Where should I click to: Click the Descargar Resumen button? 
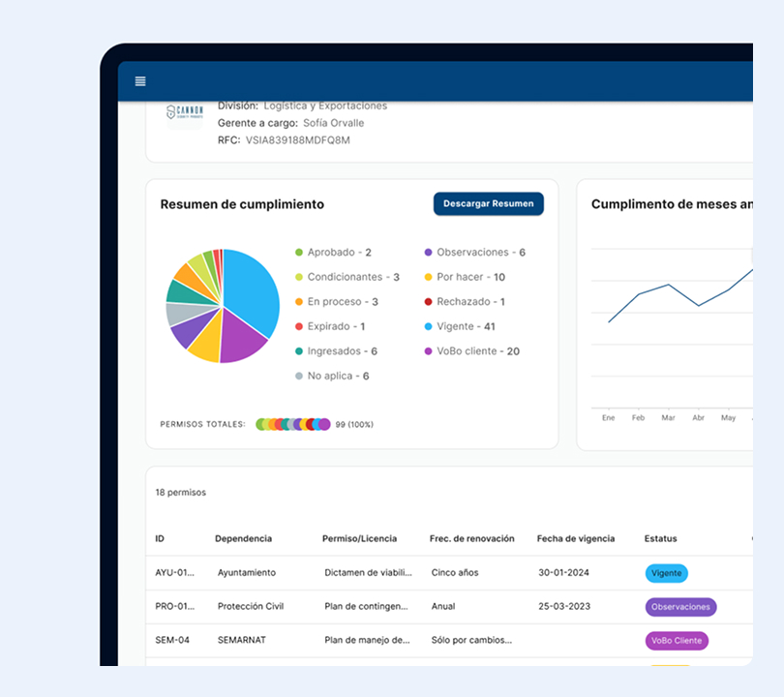(x=489, y=204)
